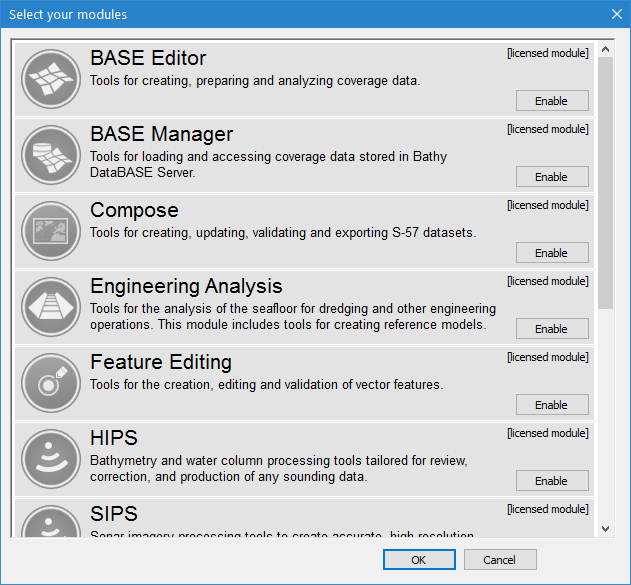This screenshot has height=585, width=631.
Task: Enable the BASE Editor module
Action: tap(551, 101)
